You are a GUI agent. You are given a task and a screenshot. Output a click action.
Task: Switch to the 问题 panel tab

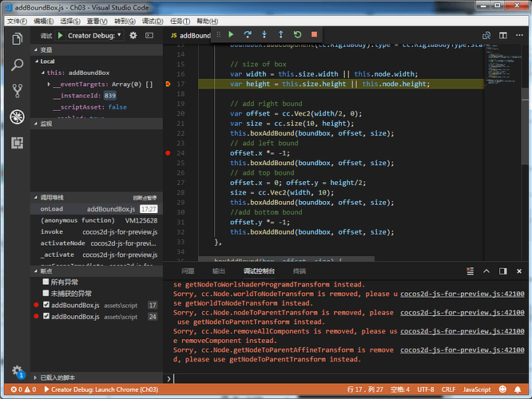pyautogui.click(x=188, y=271)
